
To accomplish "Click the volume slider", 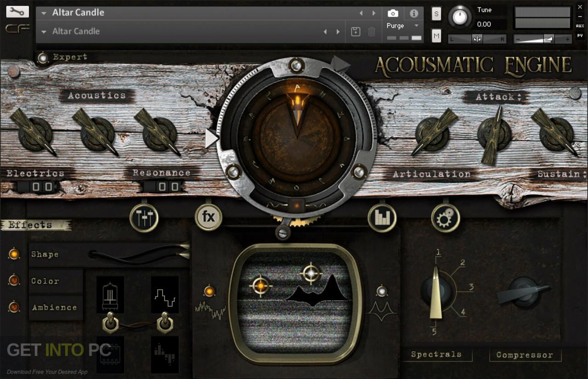I will [543, 39].
